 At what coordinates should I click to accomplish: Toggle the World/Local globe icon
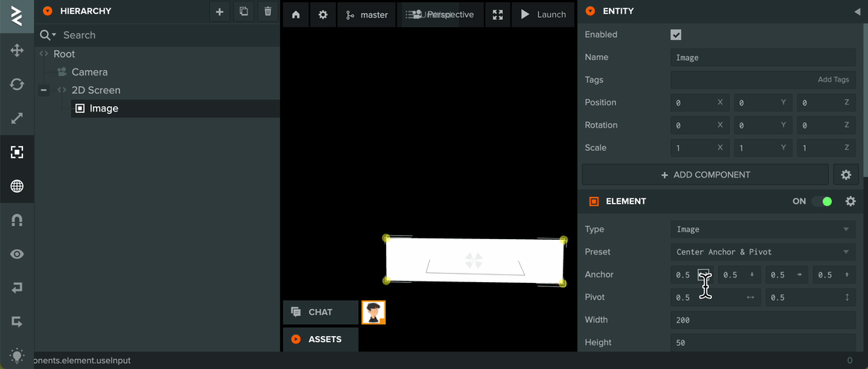pyautogui.click(x=17, y=187)
